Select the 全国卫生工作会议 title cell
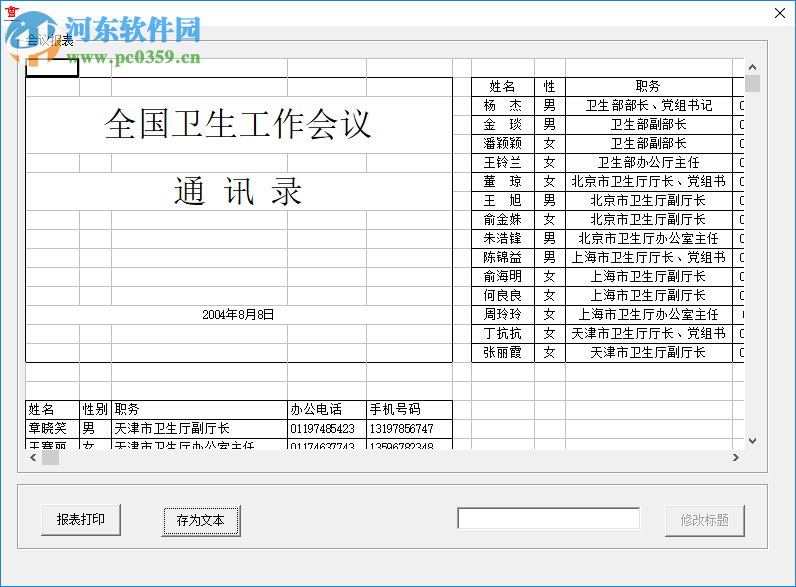Screen dimensions: 796x587 239,124
